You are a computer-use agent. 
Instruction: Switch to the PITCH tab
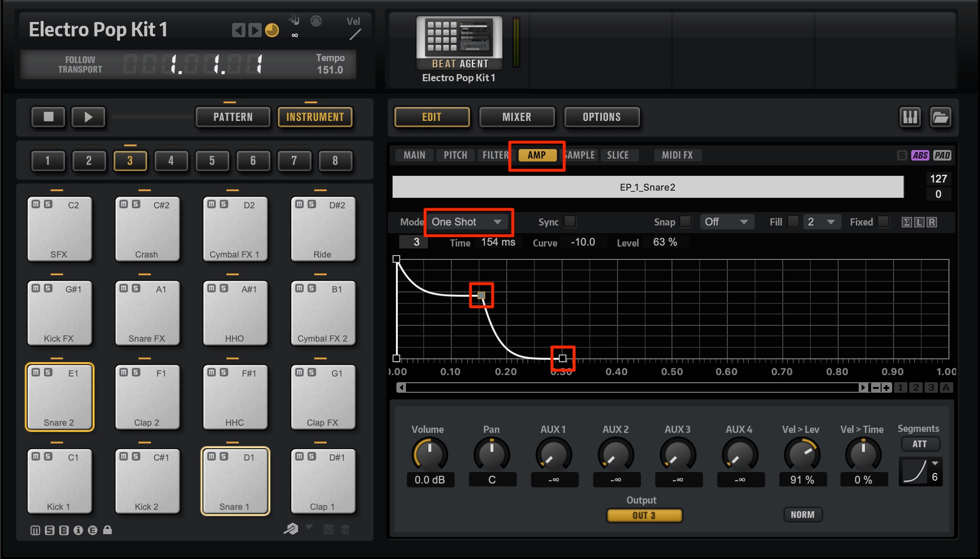(x=455, y=155)
